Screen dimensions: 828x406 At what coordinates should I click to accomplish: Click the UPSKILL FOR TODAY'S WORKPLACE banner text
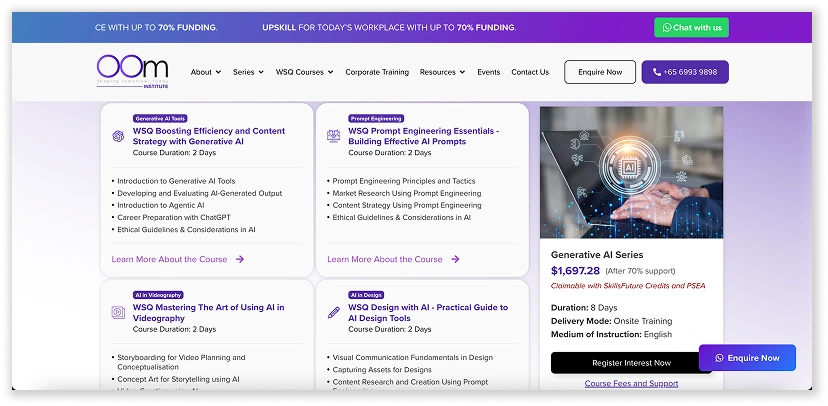click(x=389, y=27)
